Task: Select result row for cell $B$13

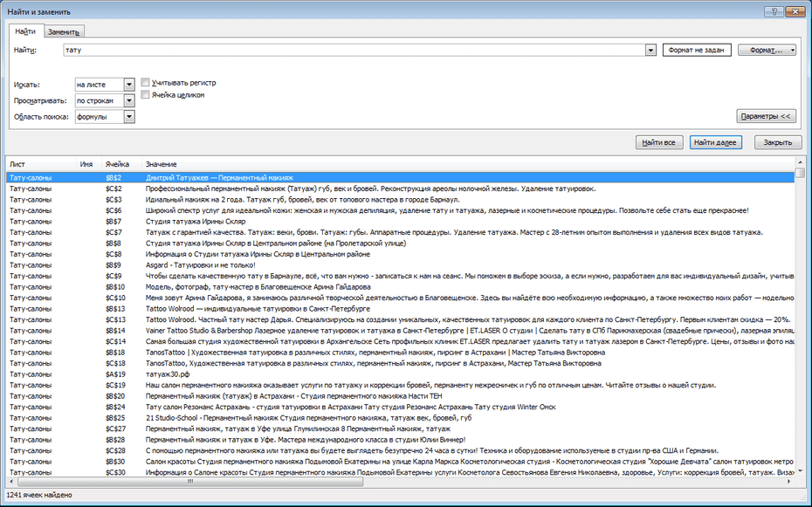Action: click(x=400, y=308)
